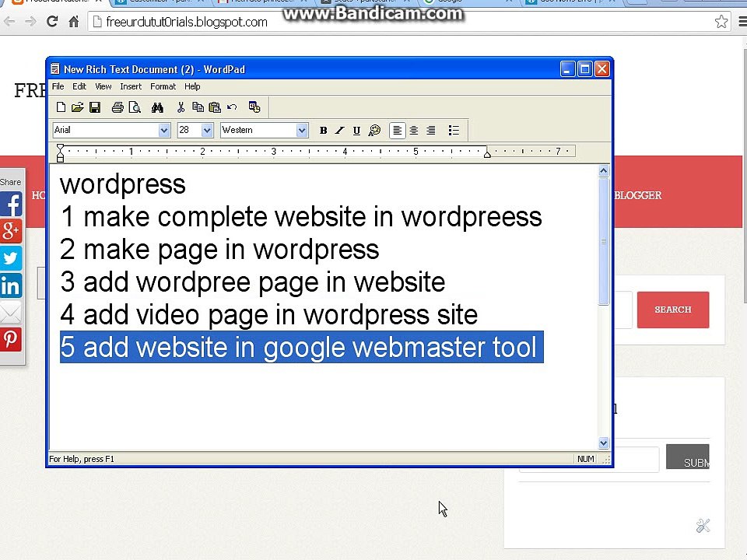Open the Insert menu in WordPad

[x=131, y=86]
